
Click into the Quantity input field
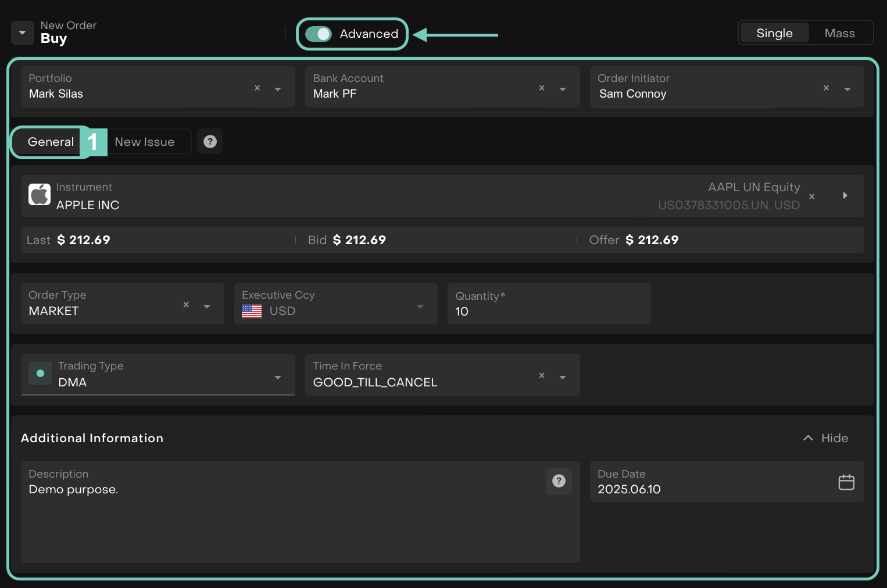click(548, 311)
